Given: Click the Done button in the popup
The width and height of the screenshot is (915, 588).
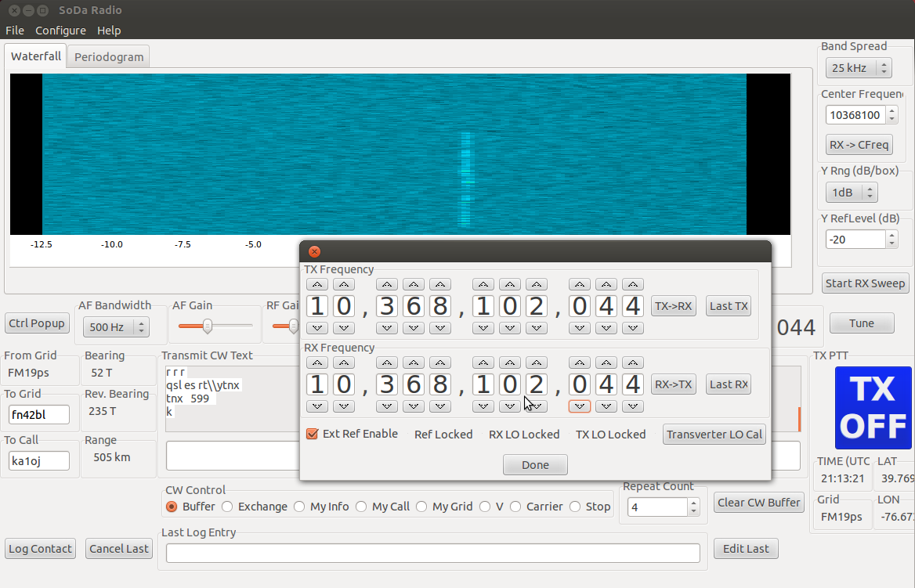Looking at the screenshot, I should 535,465.
